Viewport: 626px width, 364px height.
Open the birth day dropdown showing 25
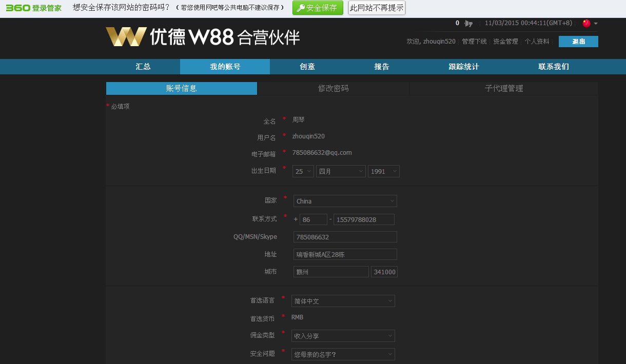coord(303,172)
